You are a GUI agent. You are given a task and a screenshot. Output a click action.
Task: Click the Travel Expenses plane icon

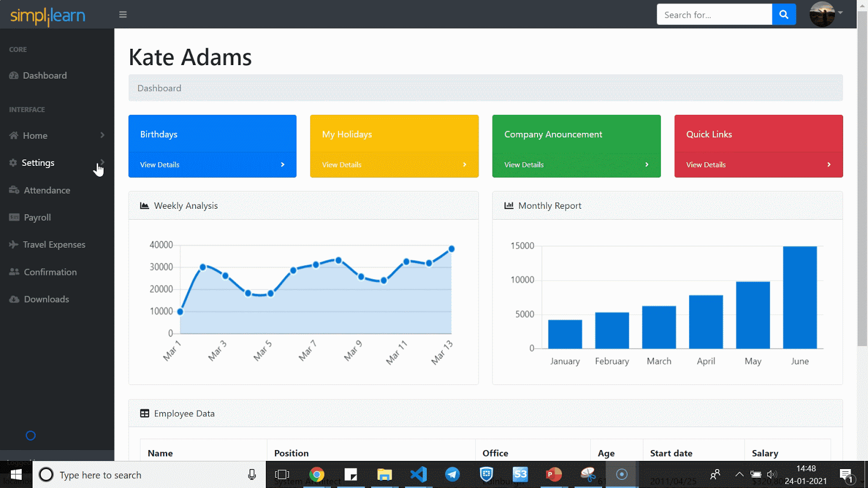tap(14, 245)
